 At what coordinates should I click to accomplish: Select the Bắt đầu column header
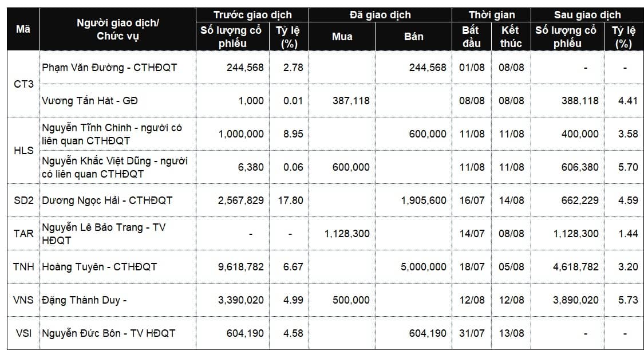(471, 37)
